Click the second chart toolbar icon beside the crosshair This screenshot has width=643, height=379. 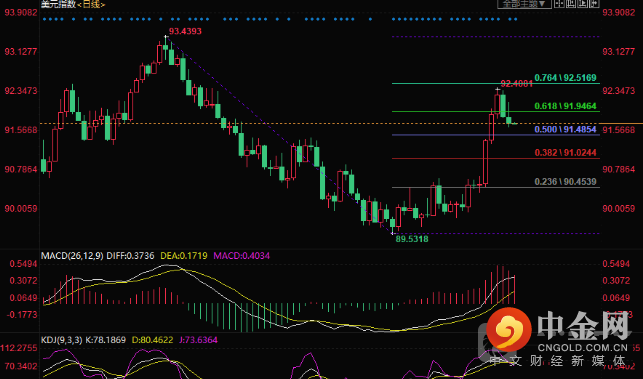pos(570,4)
